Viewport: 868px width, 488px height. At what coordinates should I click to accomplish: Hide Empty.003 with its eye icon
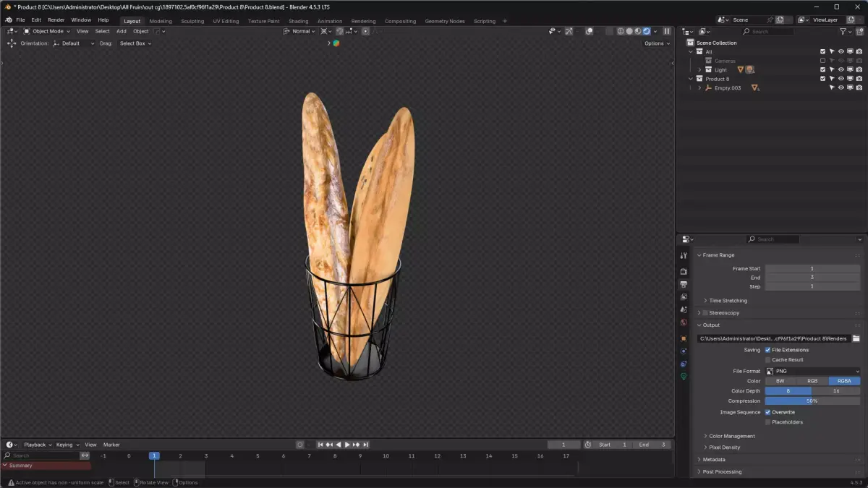pyautogui.click(x=841, y=88)
